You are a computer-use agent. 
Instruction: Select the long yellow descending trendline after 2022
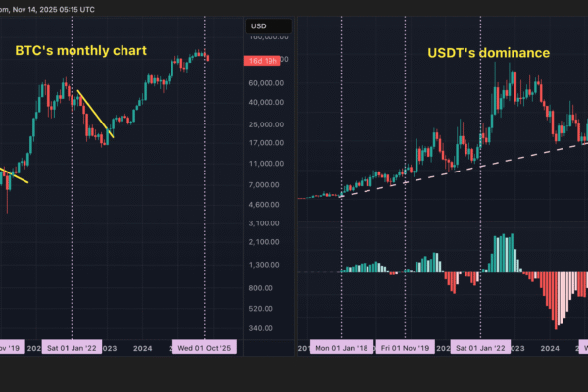pyautogui.click(x=94, y=114)
